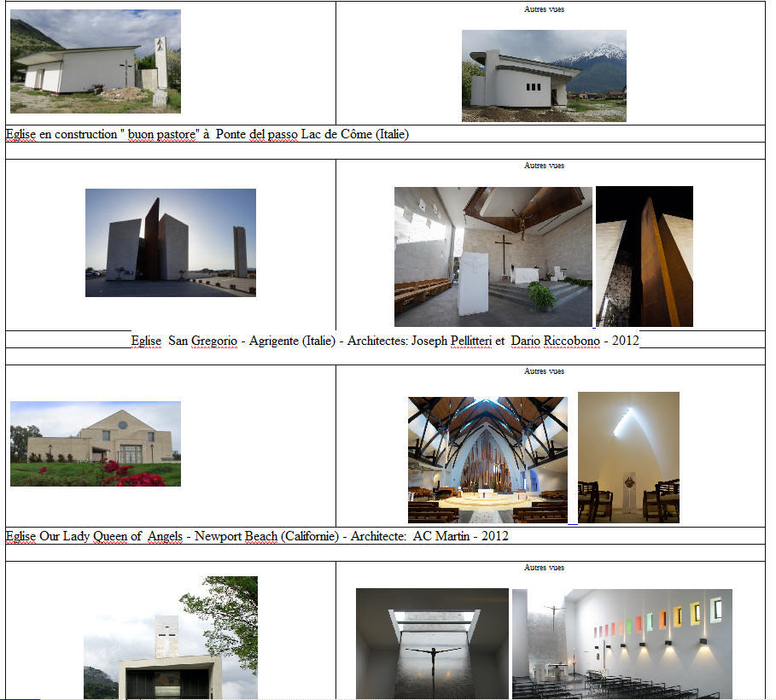Click the architect name "Joseph Pellitteri"

click(x=452, y=341)
